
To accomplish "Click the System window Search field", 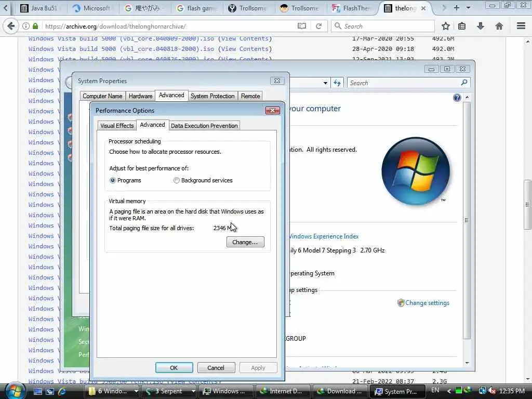I will point(404,83).
